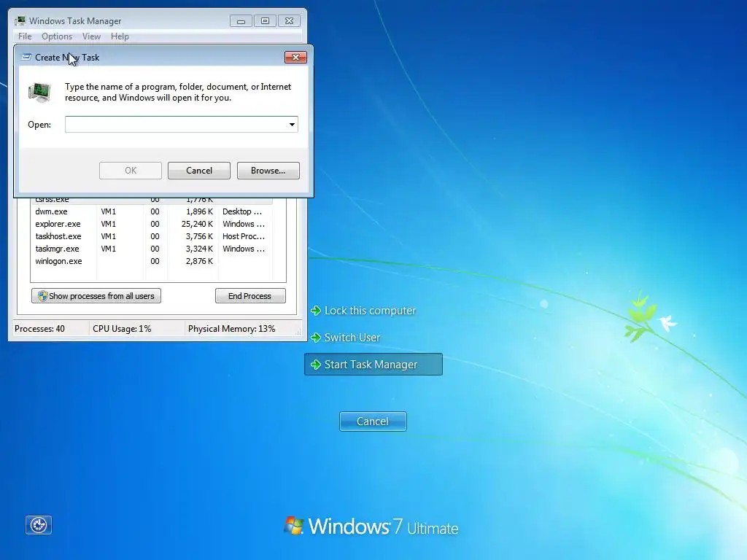Click CPU Usage: 1% in status bar
The image size is (747, 560).
click(x=122, y=329)
